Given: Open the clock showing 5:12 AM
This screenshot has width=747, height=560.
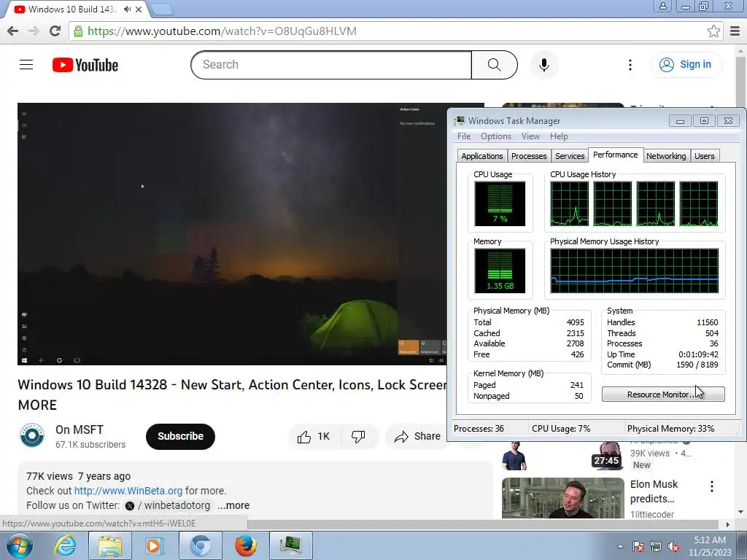Looking at the screenshot, I should pos(709,545).
